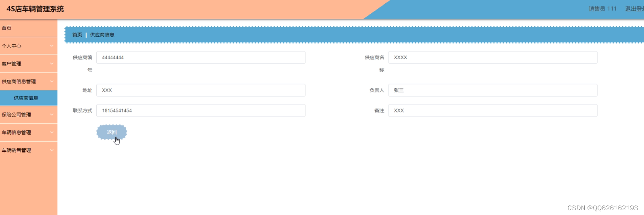Viewport: 644px width, 215px height.
Task: Click the 供应商信息 breadcrumb text
Action: (102, 35)
